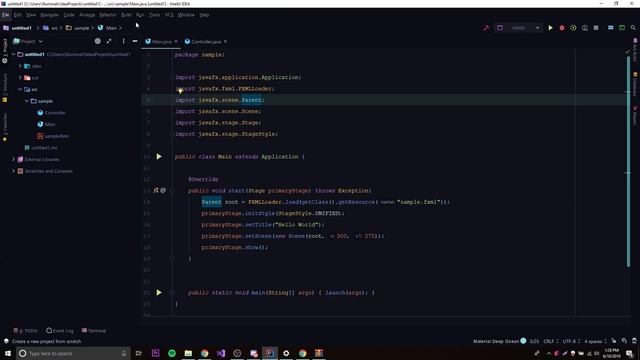This screenshot has width=640, height=360.
Task: Toggle the Structure tool window side tab
Action: pos(4,87)
